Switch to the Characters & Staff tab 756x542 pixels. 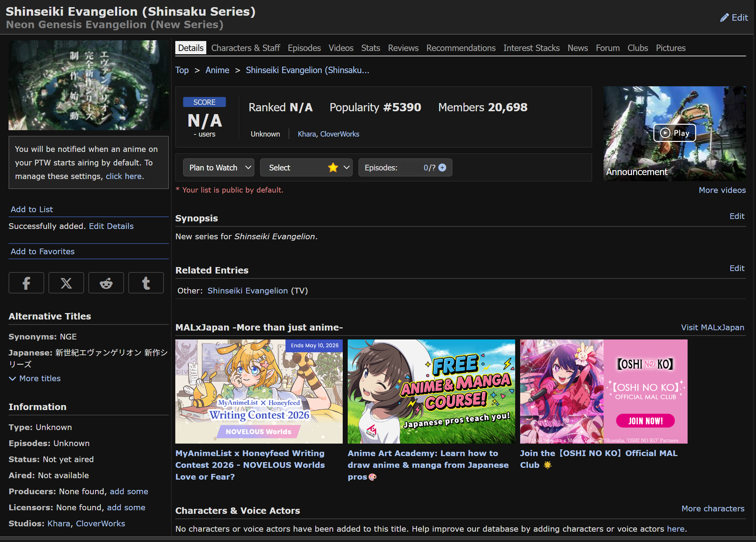[245, 48]
